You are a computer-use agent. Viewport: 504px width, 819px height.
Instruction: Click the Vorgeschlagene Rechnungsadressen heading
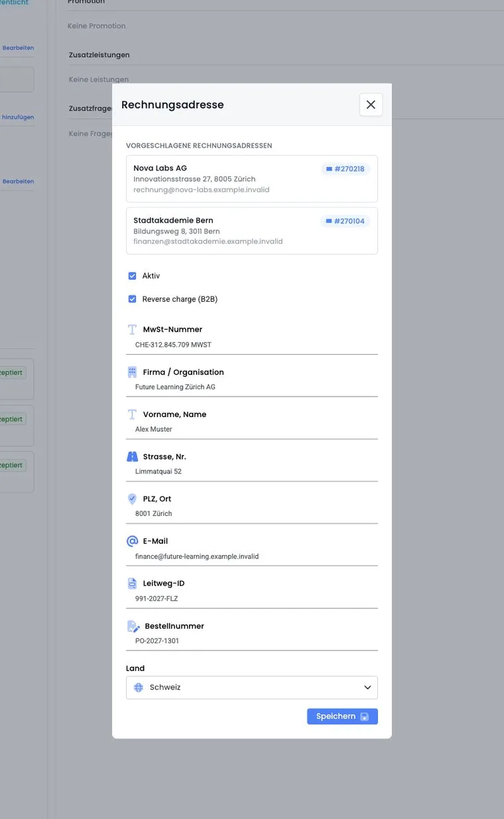click(199, 145)
